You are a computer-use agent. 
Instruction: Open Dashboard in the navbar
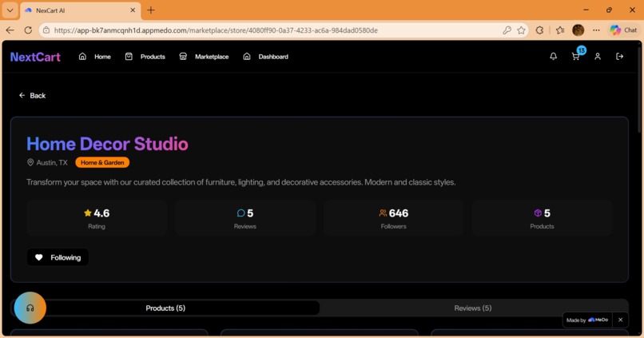click(265, 57)
